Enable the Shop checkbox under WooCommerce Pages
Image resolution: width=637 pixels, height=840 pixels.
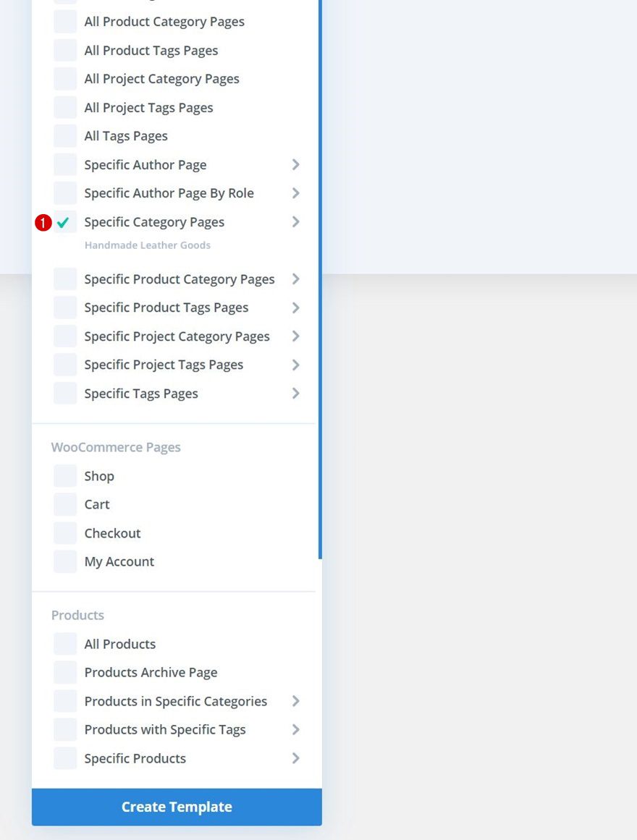[64, 475]
